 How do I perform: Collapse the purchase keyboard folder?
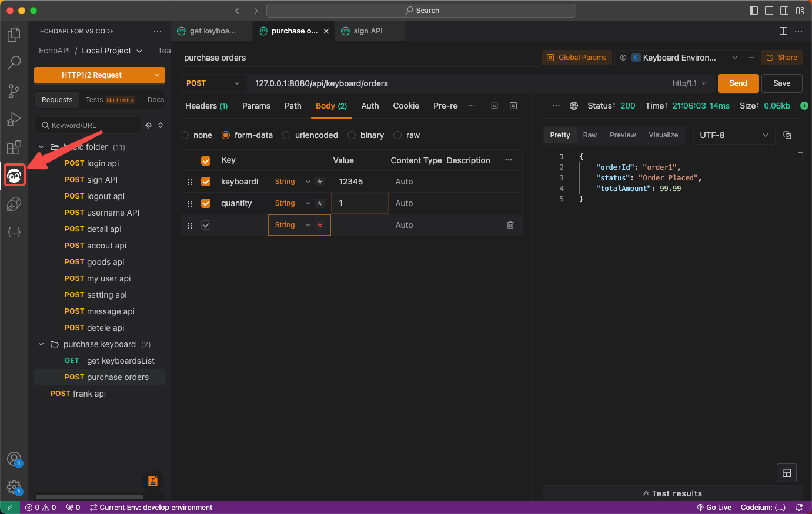click(41, 344)
